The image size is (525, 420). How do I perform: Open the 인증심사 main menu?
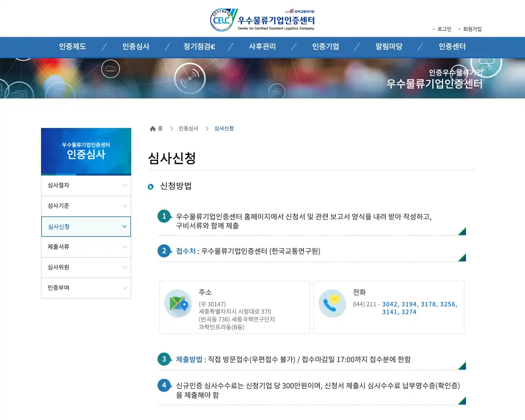(x=136, y=47)
